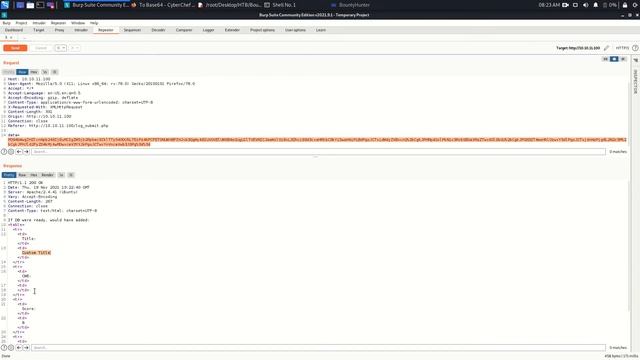The image size is (640, 360).
Task: Select Repeater request tab 1
Action: pyautogui.click(x=8, y=38)
